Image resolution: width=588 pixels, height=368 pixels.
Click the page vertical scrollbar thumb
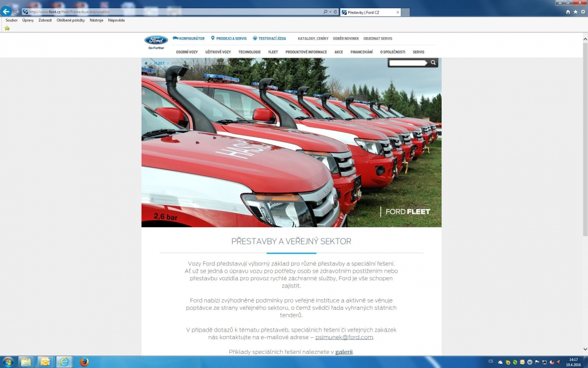tap(586, 139)
